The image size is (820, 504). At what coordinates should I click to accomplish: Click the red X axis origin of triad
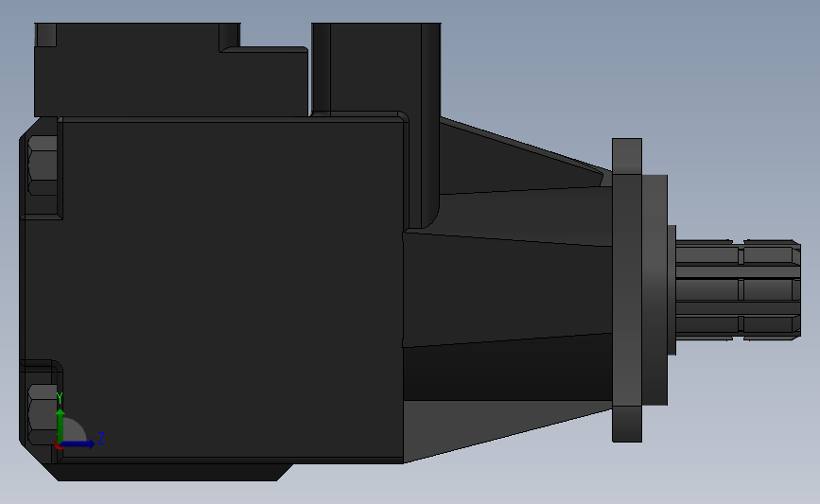tap(59, 445)
